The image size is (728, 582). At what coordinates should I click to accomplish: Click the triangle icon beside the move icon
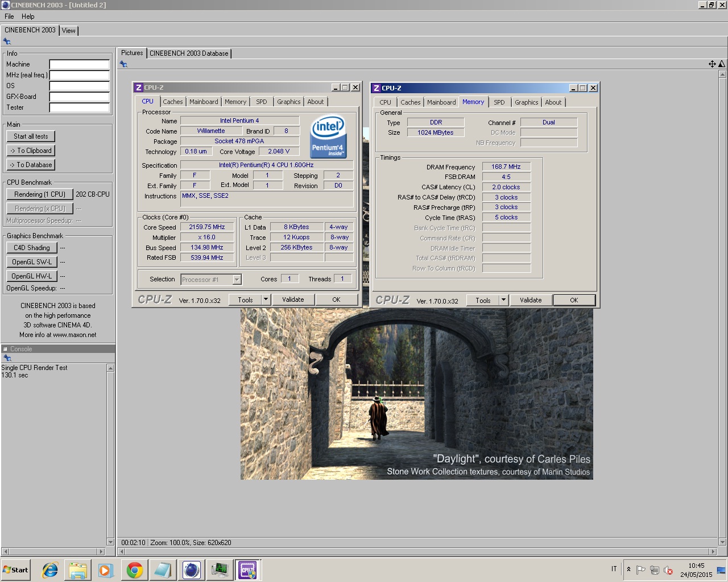click(x=722, y=64)
